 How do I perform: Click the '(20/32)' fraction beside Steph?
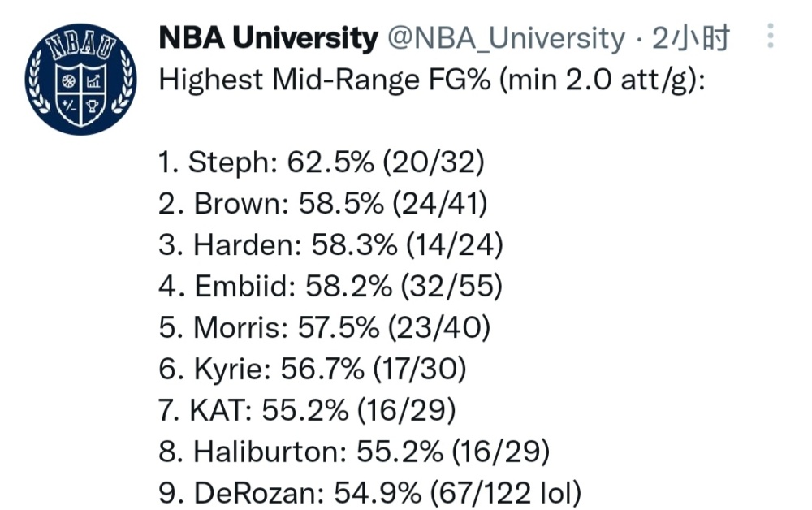434,162
